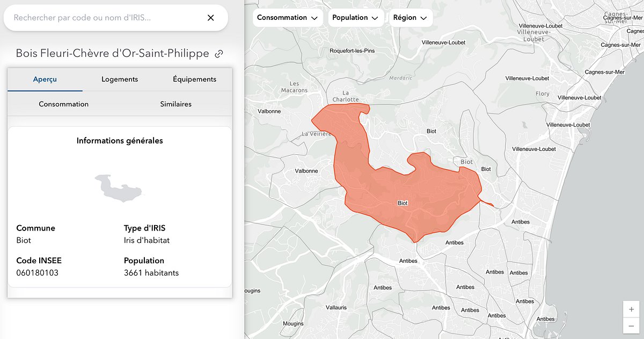Open the Population dropdown filter
Viewport: 644px width, 339px height.
355,17
